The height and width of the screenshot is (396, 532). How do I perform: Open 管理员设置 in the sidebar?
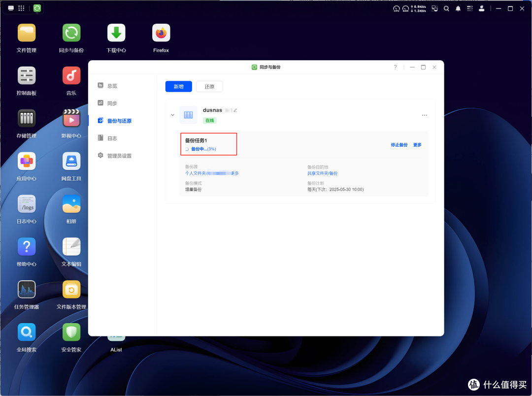click(x=119, y=156)
